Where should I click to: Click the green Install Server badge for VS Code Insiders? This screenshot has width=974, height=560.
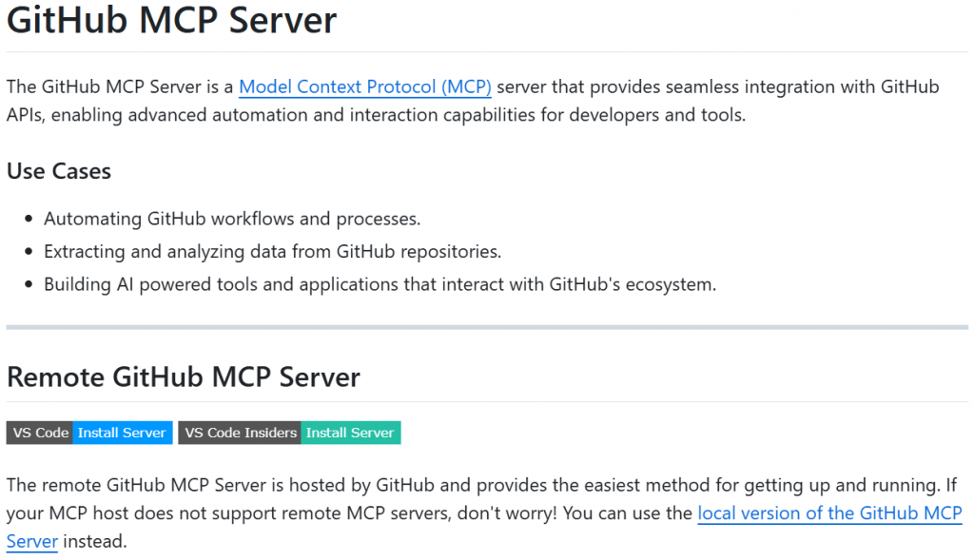350,433
